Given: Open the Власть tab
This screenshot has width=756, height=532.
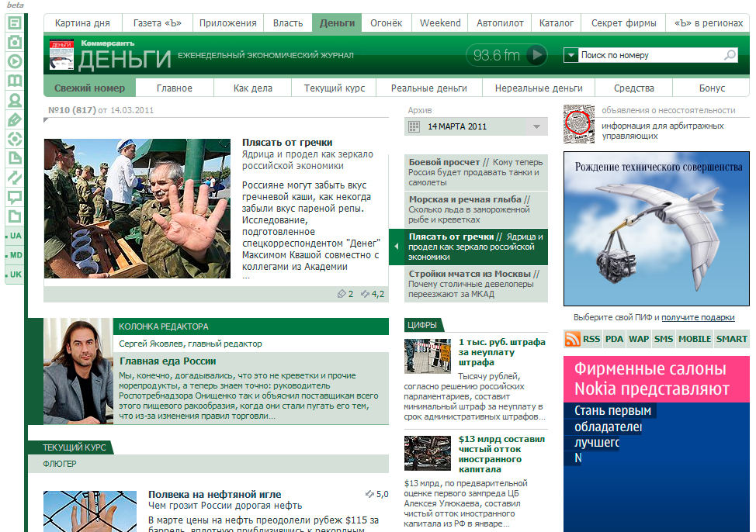Looking at the screenshot, I should coord(288,23).
